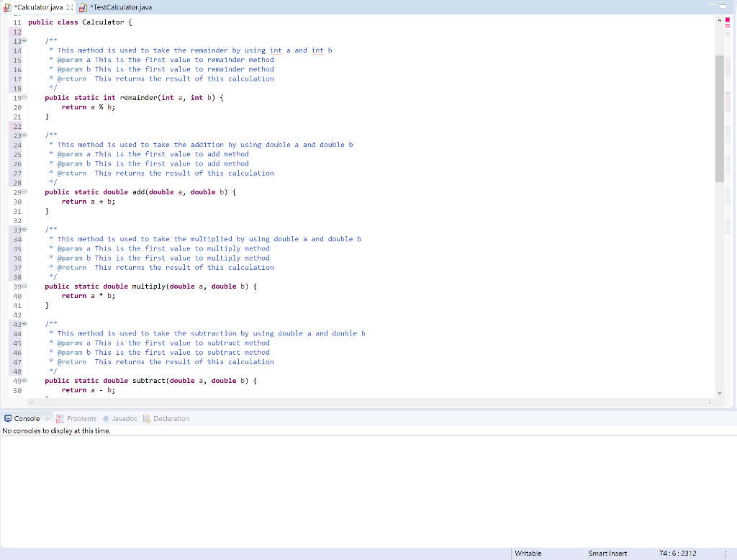Click the Writable status bar entry

tap(528, 554)
